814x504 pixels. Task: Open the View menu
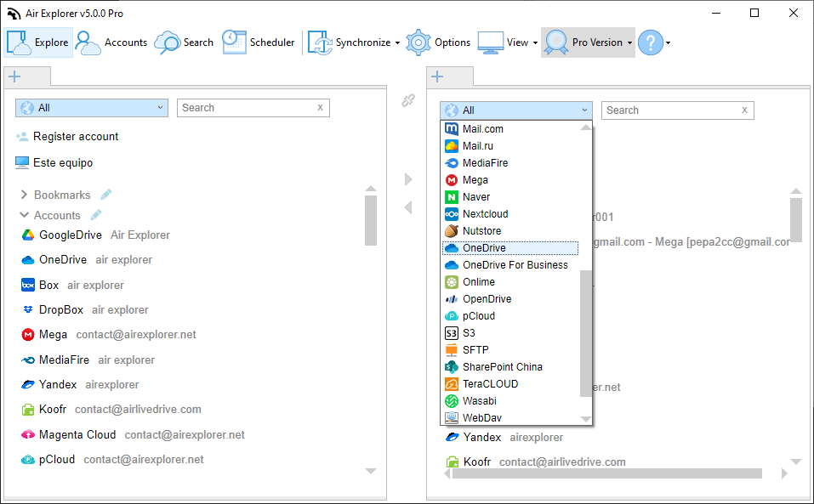(x=508, y=42)
